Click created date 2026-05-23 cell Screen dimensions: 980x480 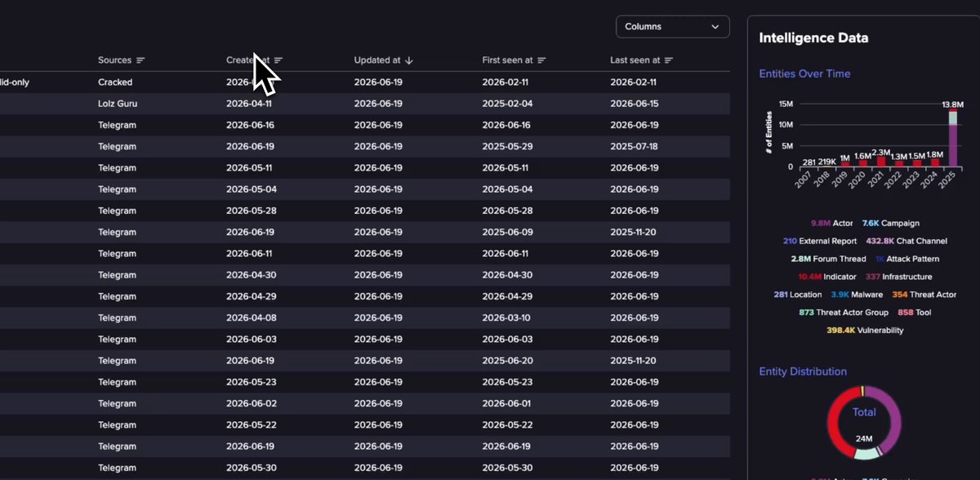tap(252, 382)
